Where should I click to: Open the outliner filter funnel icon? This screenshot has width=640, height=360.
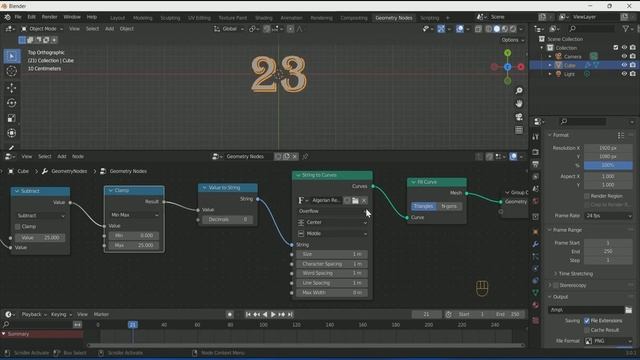click(626, 29)
